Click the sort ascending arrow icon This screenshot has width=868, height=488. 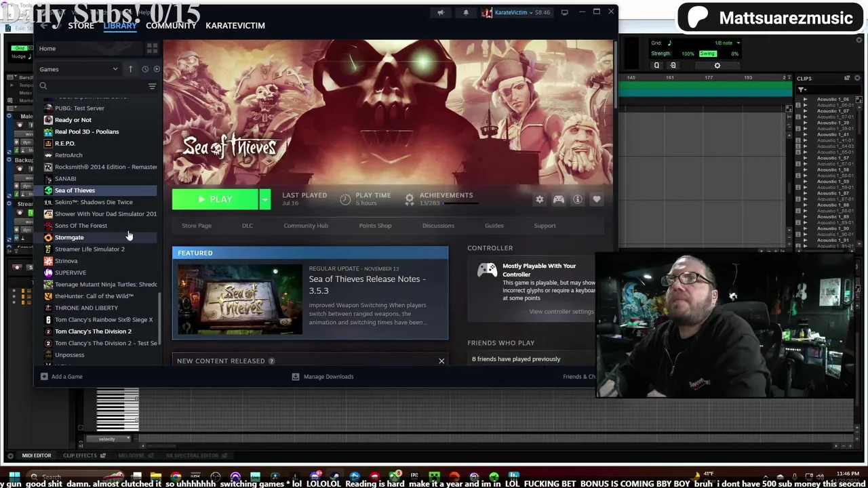[x=130, y=69]
